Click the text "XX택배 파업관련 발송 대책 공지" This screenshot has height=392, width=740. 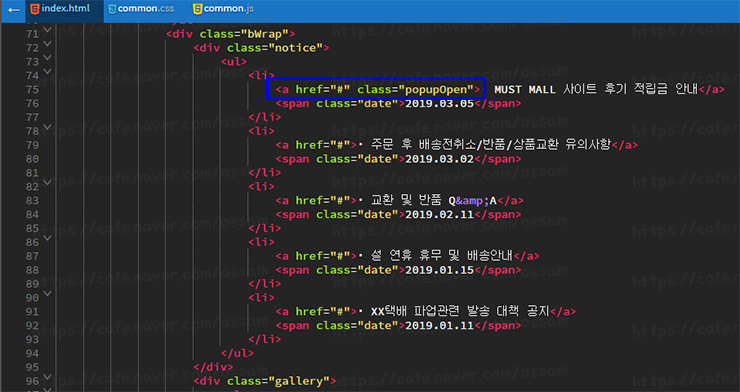460,312
